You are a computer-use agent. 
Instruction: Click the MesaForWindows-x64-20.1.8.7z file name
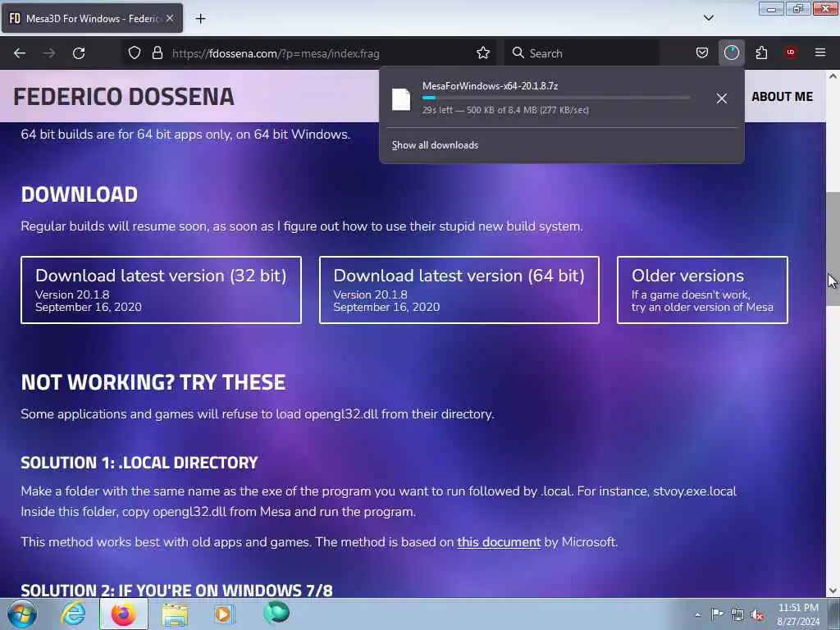point(491,85)
